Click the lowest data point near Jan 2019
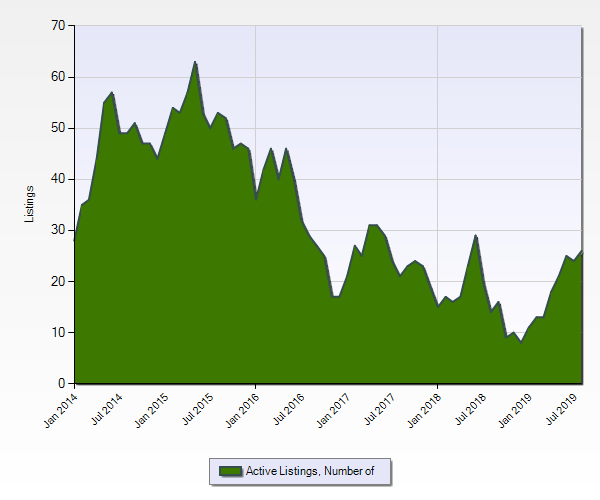The image size is (600, 500). click(521, 342)
